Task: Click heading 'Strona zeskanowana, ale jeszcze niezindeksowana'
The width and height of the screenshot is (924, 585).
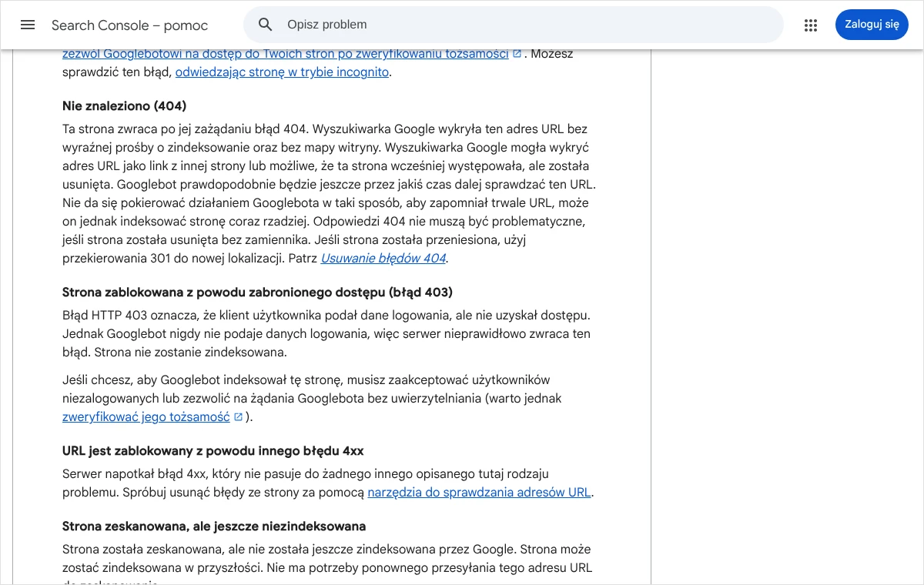Action: point(214,526)
